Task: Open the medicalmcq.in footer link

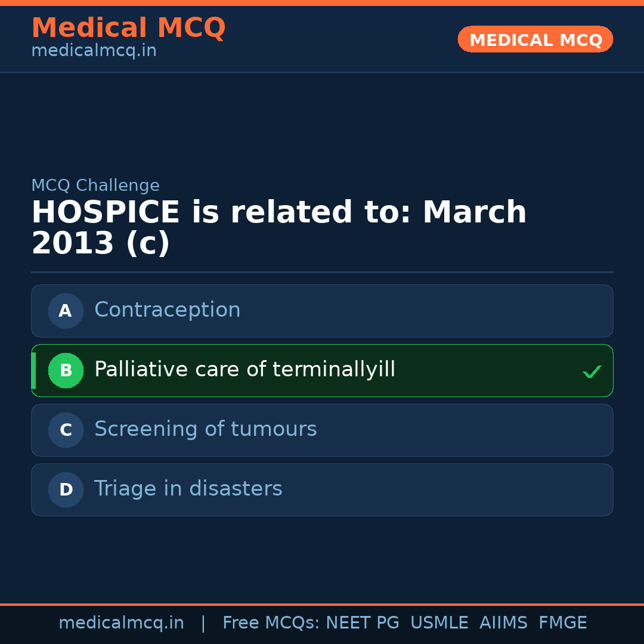Action: click(x=121, y=623)
